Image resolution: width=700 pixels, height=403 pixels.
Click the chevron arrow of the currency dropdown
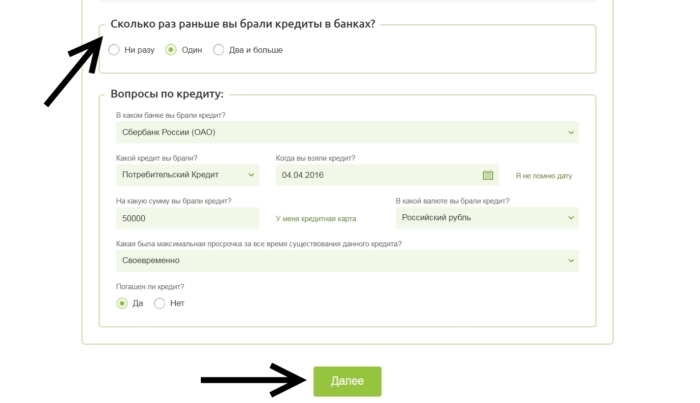pyautogui.click(x=572, y=218)
